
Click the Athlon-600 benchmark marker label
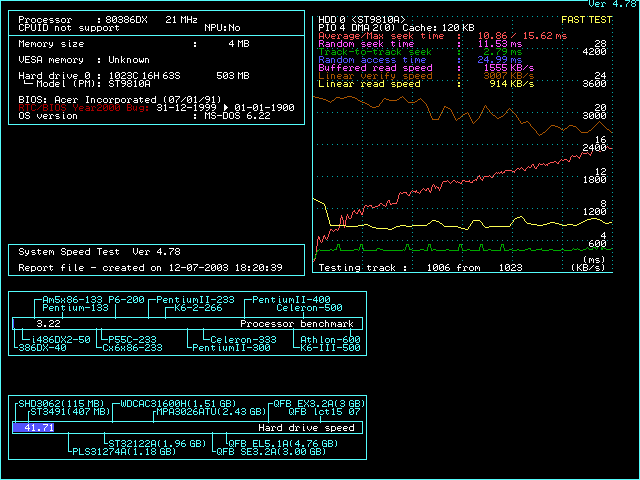[330, 340]
